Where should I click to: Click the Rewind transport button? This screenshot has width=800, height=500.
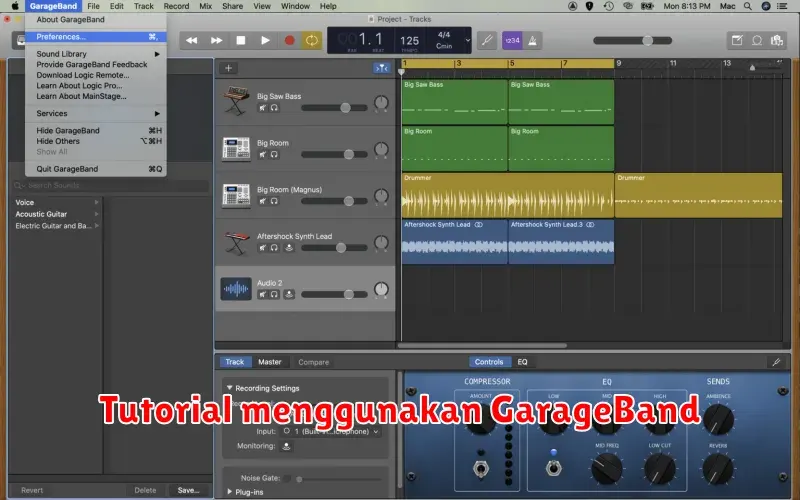coord(192,40)
